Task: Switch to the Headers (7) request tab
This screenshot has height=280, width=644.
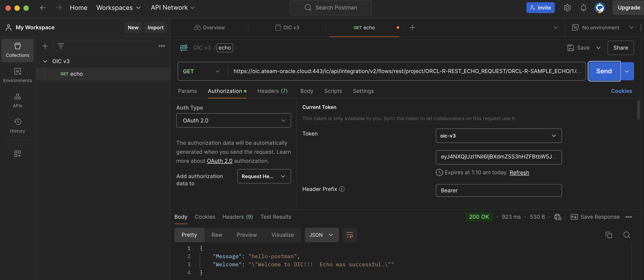Action: (272, 91)
